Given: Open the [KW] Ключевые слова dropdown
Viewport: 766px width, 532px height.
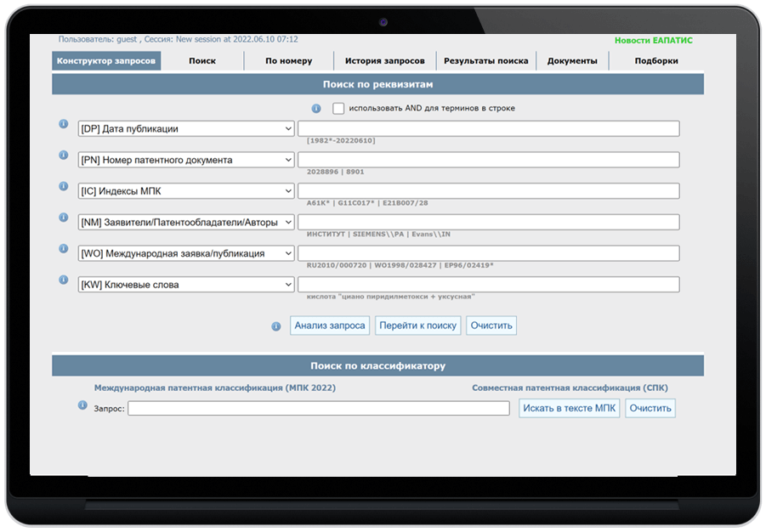Looking at the screenshot, I should click(x=186, y=285).
